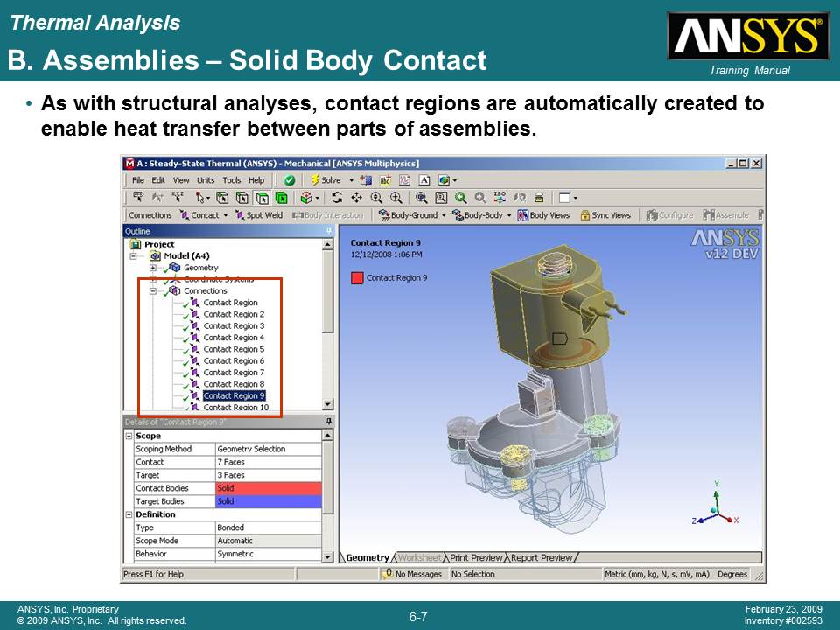Switch to the Print Preview tab
Image resolution: width=840 pixels, height=630 pixels.
coord(476,557)
